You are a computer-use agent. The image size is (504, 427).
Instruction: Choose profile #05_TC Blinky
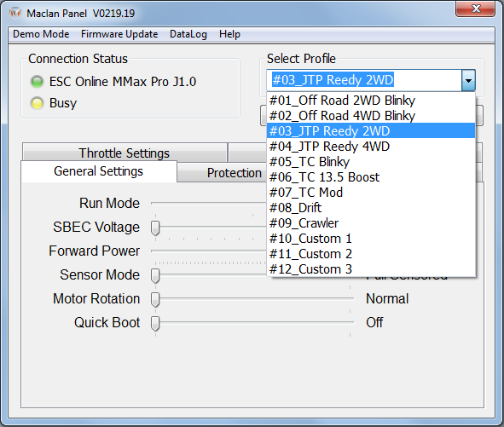(371, 162)
